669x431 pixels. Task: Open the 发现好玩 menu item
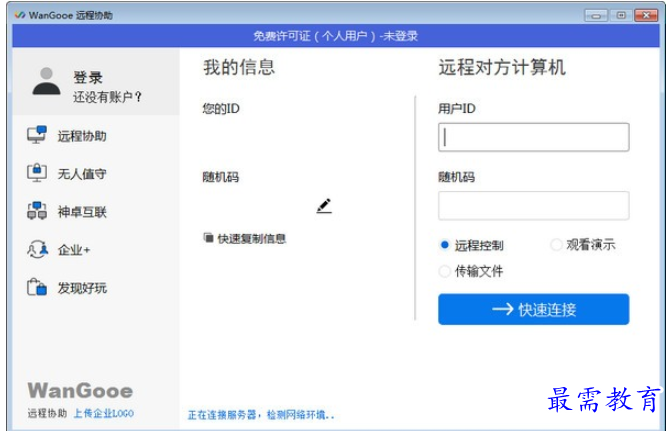tap(82, 288)
